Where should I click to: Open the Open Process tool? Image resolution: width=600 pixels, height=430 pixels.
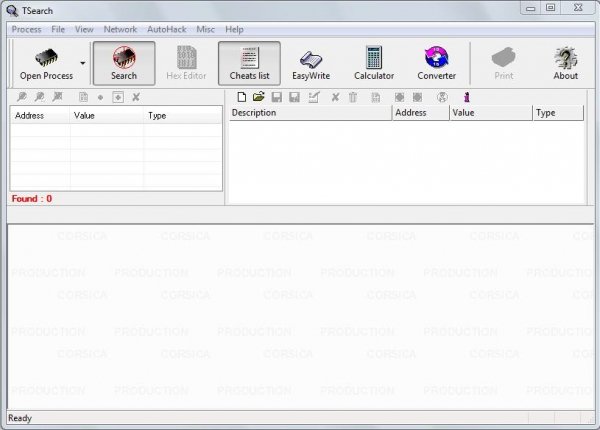[x=46, y=64]
